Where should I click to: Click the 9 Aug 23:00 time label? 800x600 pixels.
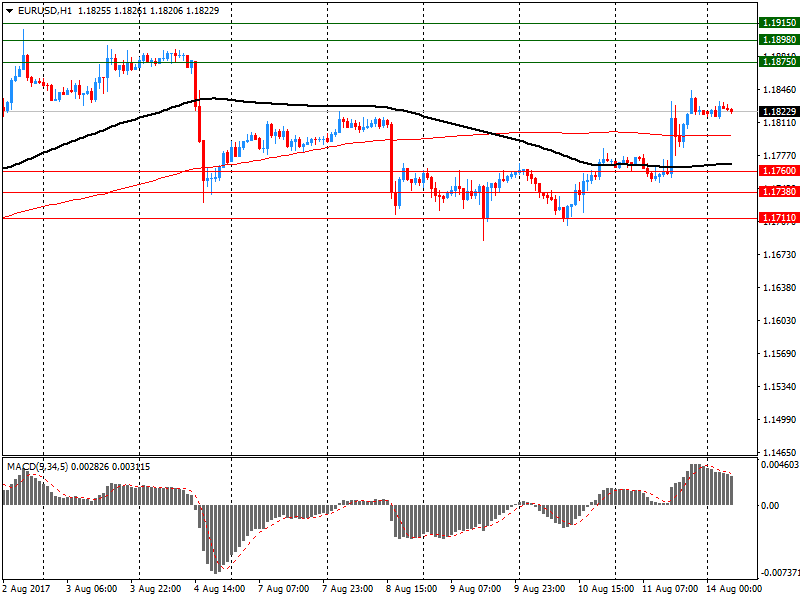click(x=540, y=589)
